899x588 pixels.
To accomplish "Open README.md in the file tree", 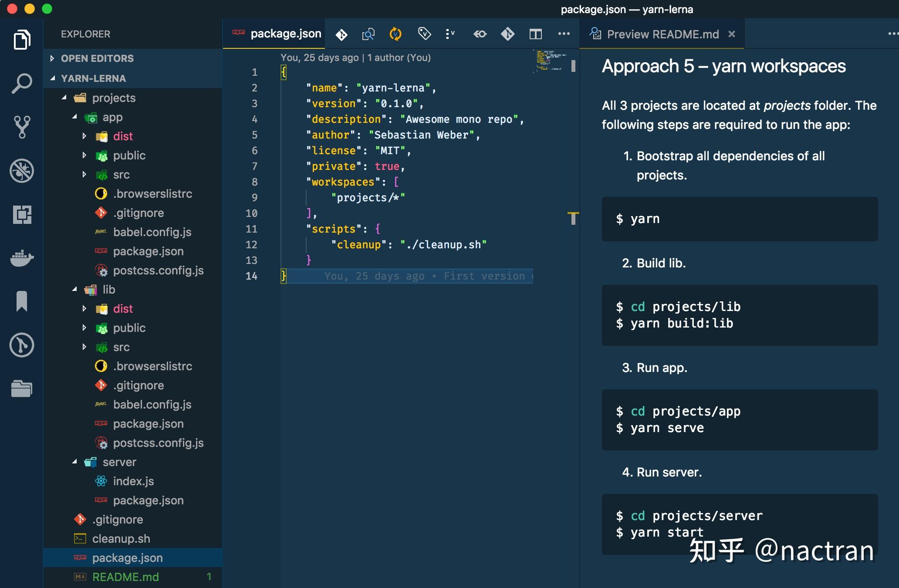I will point(125,577).
